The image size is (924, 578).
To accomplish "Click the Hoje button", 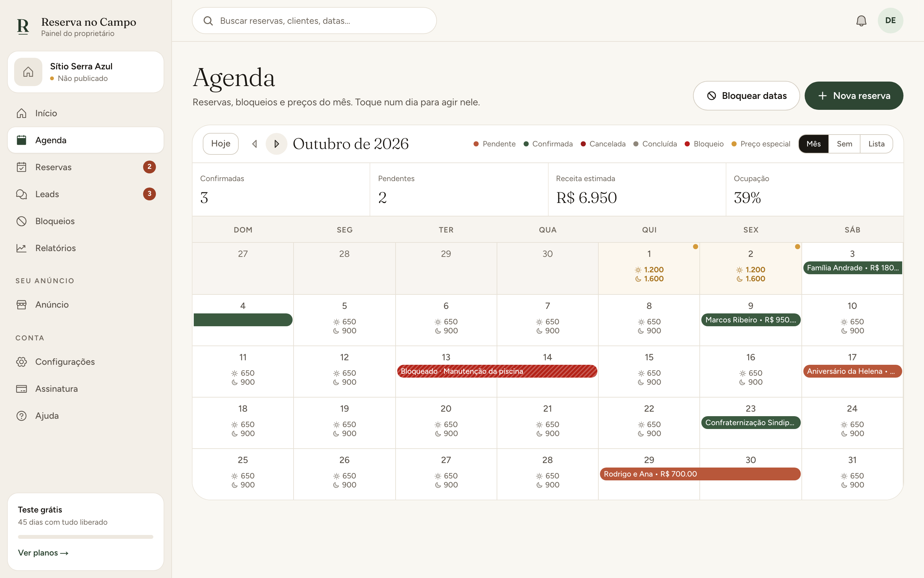I will click(221, 144).
